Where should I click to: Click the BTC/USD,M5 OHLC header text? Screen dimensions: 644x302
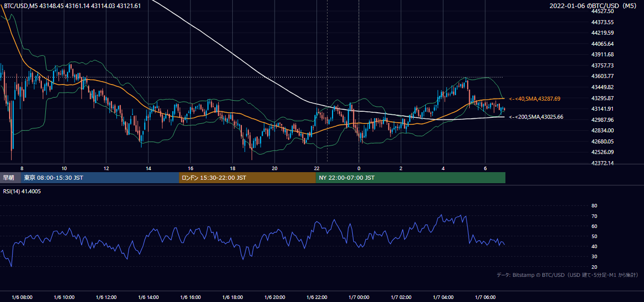pos(72,6)
